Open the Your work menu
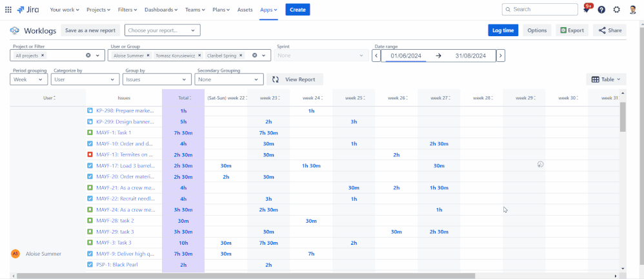 [65, 10]
